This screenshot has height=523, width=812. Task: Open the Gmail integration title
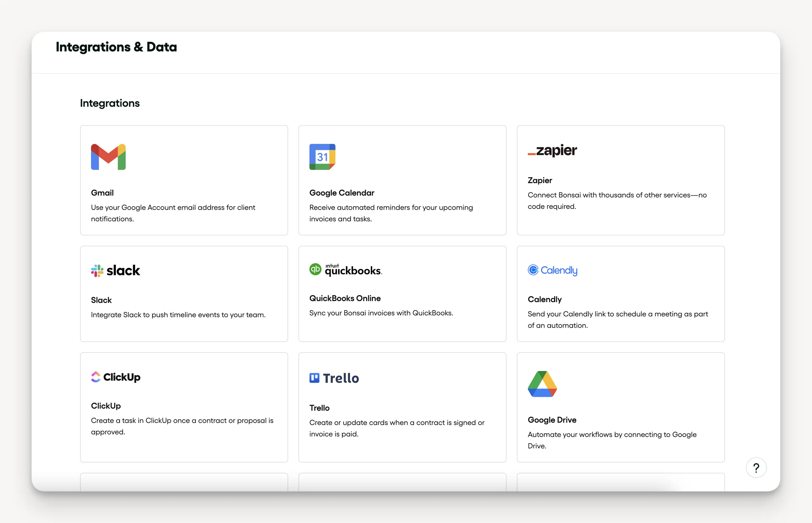(102, 193)
